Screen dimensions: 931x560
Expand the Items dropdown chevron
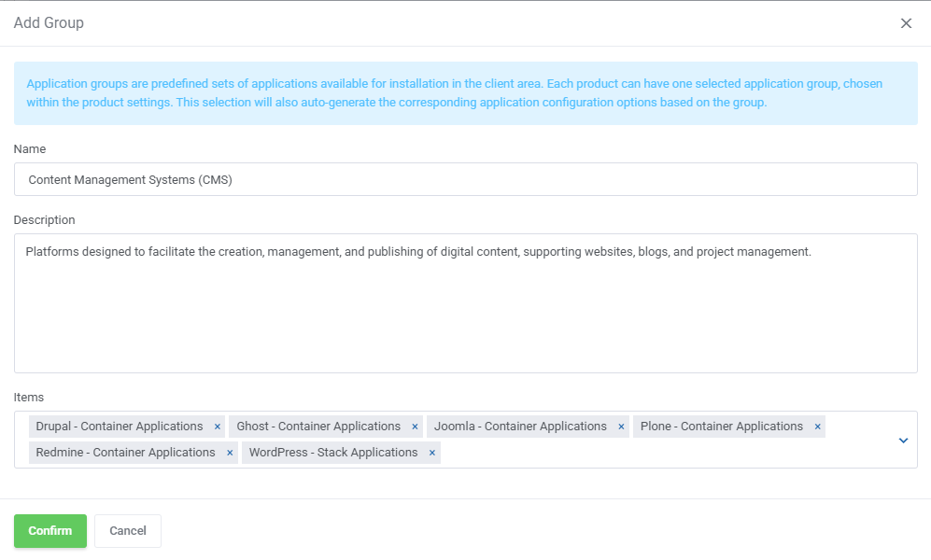pyautogui.click(x=903, y=441)
